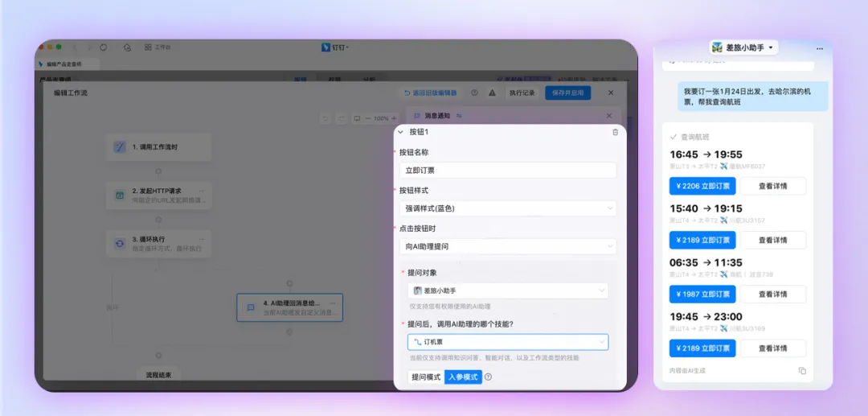Open the 点击按钮时 dropdown showing 向AI助理提问
Image resolution: width=868 pixels, height=416 pixels.
pos(508,246)
